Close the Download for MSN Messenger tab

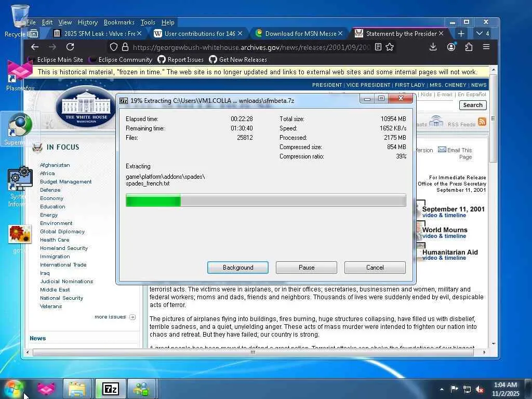click(x=341, y=33)
